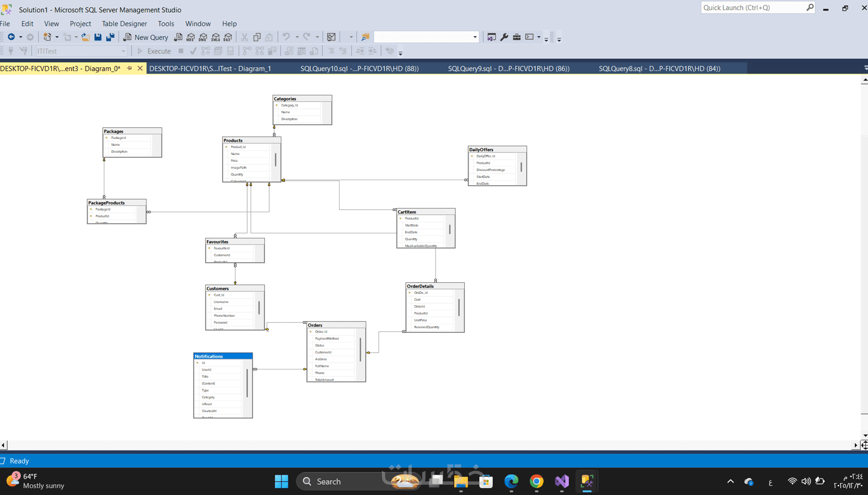Click the scroll-left arrow on horizontal scrollbar

point(4,445)
